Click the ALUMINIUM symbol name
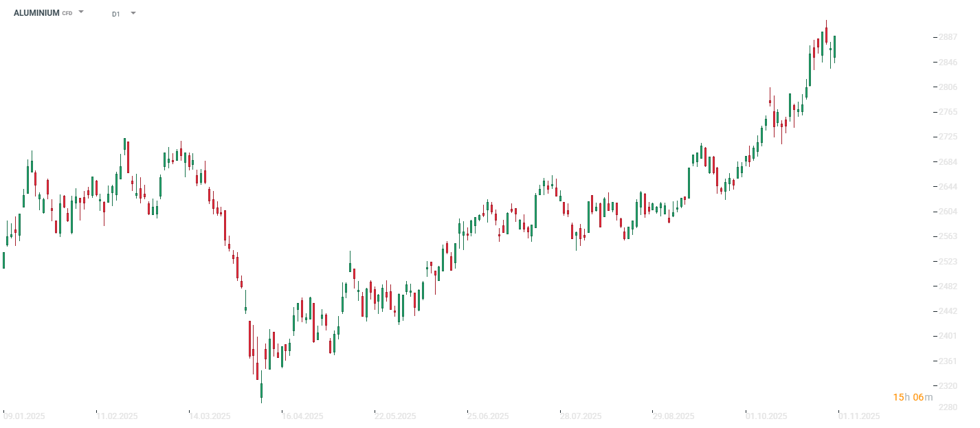 pos(36,13)
